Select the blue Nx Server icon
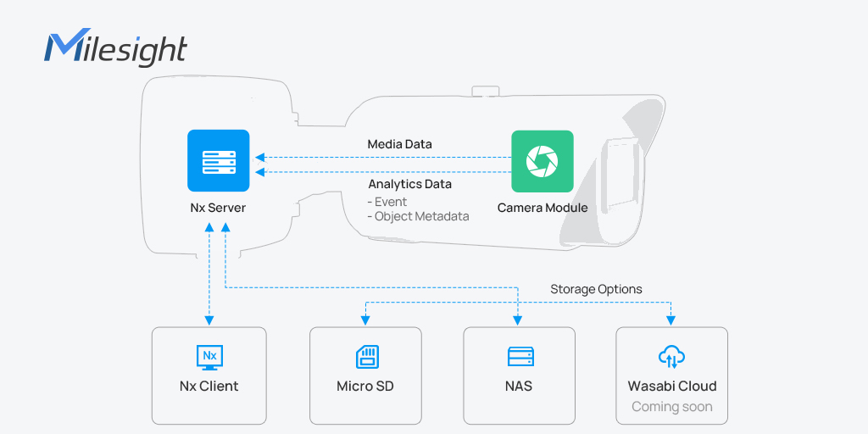This screenshot has height=434, width=868. click(x=219, y=160)
